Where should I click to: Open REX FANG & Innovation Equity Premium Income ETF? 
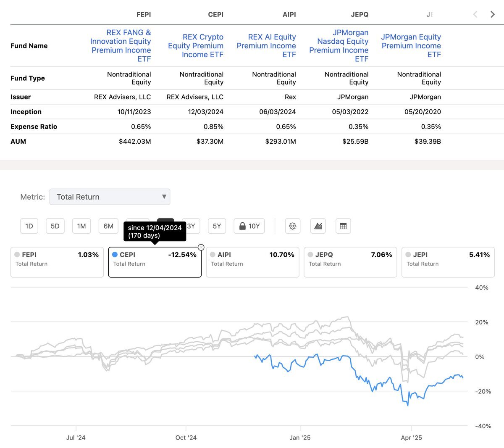pos(121,46)
